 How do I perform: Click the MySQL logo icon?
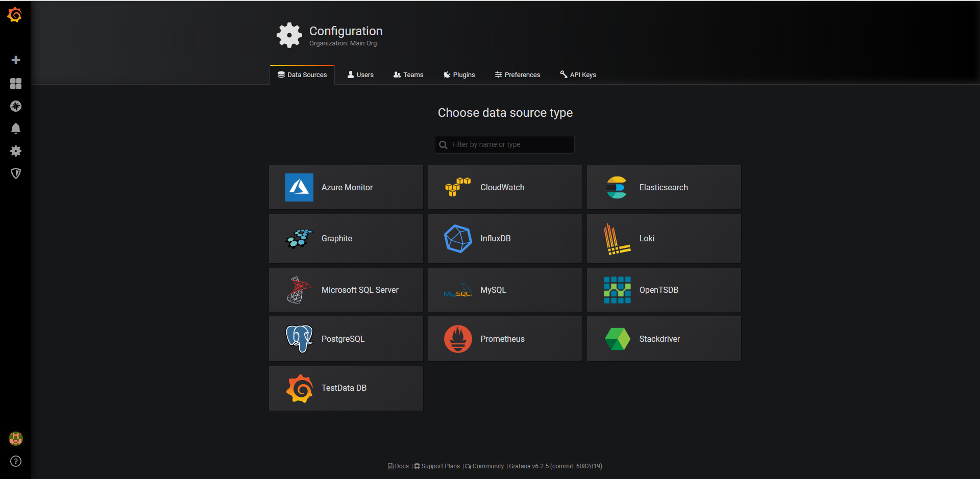pos(458,290)
